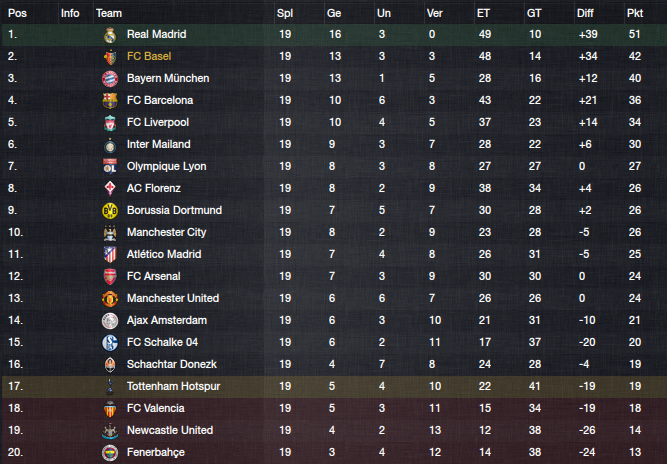Image resolution: width=667 pixels, height=464 pixels.
Task: Open the Inter Mailand team link
Action: [x=159, y=144]
